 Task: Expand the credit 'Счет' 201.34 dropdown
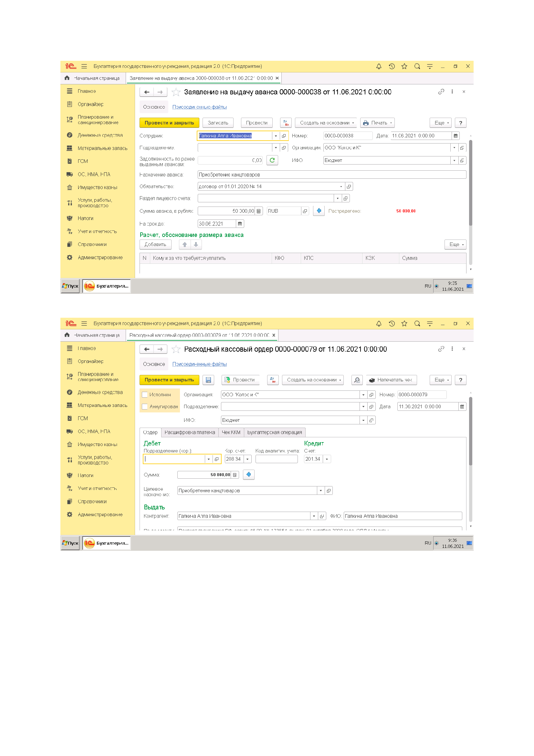[x=327, y=459]
